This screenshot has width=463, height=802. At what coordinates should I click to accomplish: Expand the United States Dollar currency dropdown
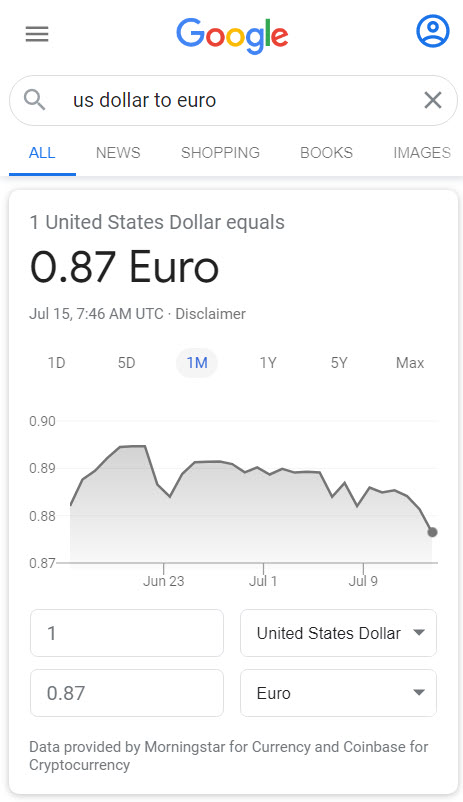[x=338, y=633]
